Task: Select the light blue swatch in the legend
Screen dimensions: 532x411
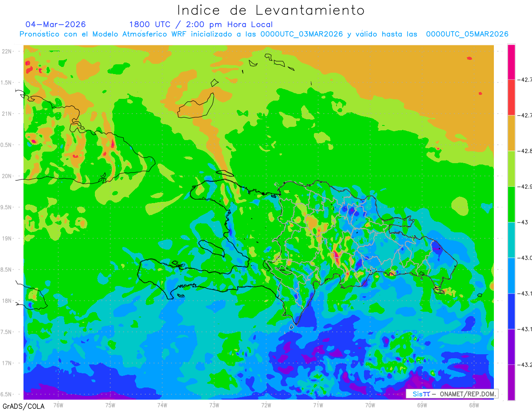Action: click(511, 275)
